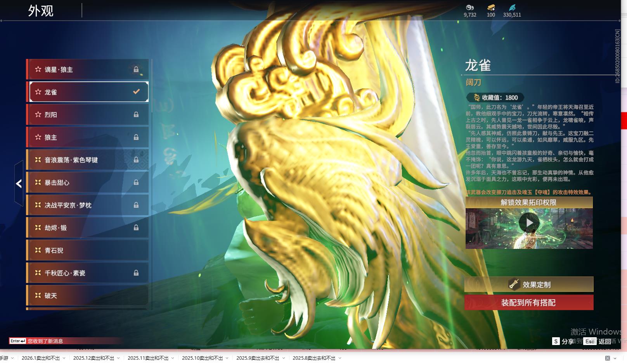Switch to the 2025.8卖出去和不出 sheet tab
Screen dimensions: 627x364
point(313,358)
